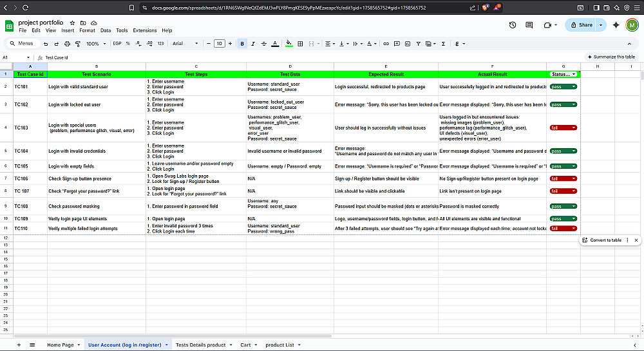Open text rotation dropdown
Viewport: 644px width, 351px height.
click(x=372, y=44)
